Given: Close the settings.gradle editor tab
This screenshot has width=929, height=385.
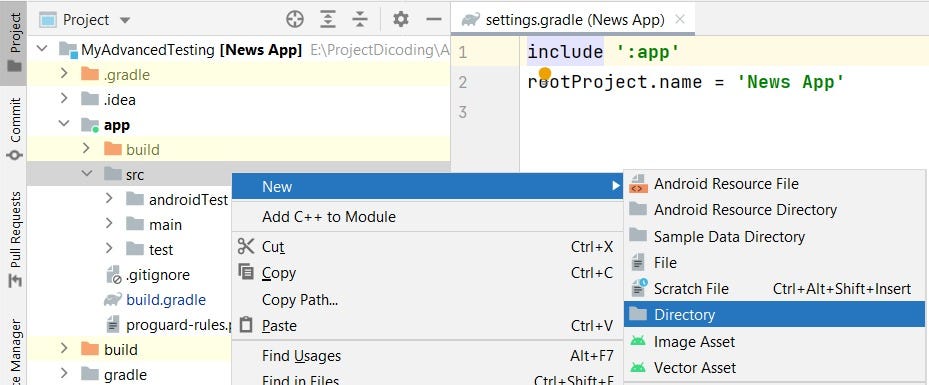Looking at the screenshot, I should click(680, 20).
